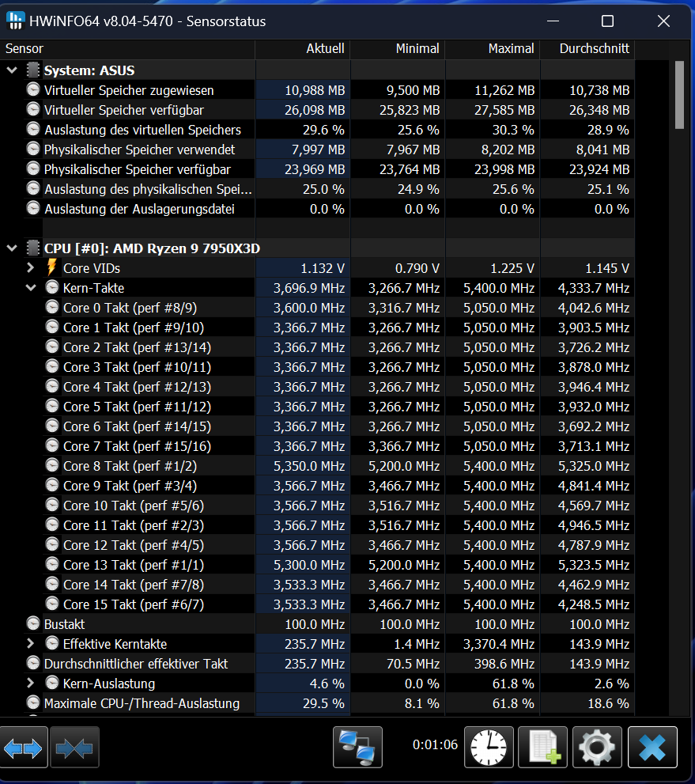The height and width of the screenshot is (784, 695).
Task: Click the blue X close sensors button
Action: (652, 747)
